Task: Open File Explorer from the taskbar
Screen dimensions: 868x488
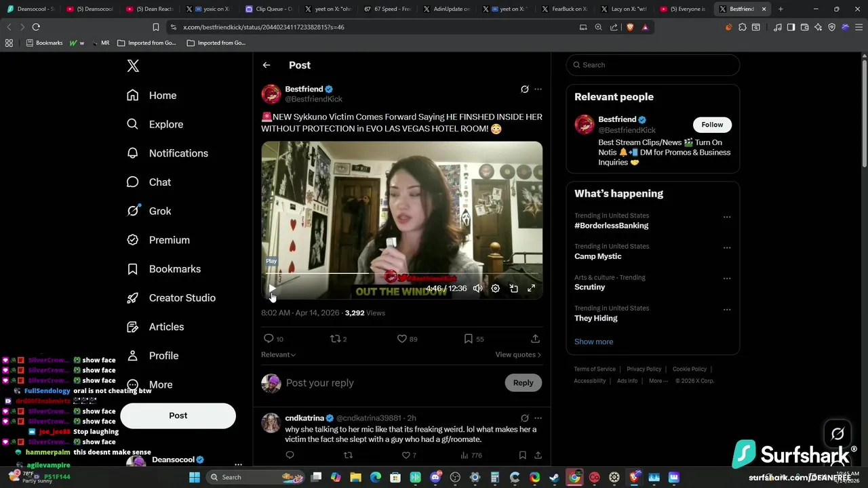Action: point(356,477)
